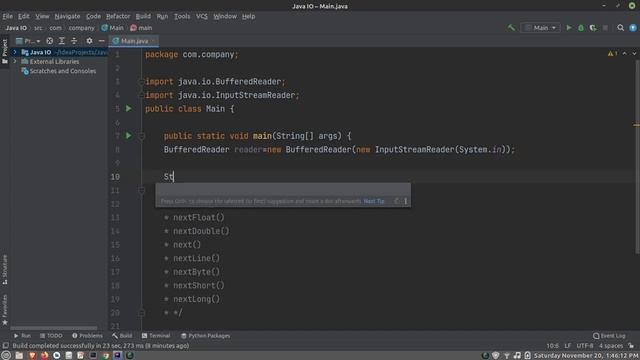The width and height of the screenshot is (640, 360).
Task: Open the VCS menu
Action: click(202, 16)
